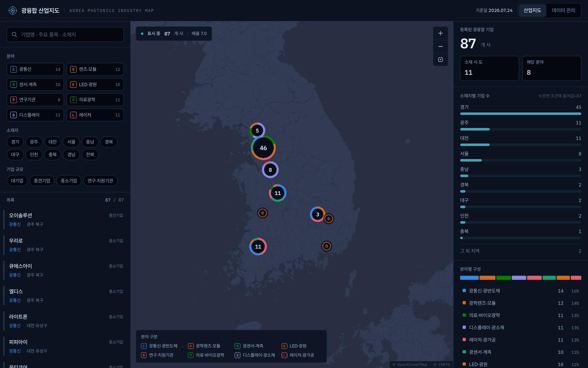Enable the 레이저 sector filter chip

95,115
